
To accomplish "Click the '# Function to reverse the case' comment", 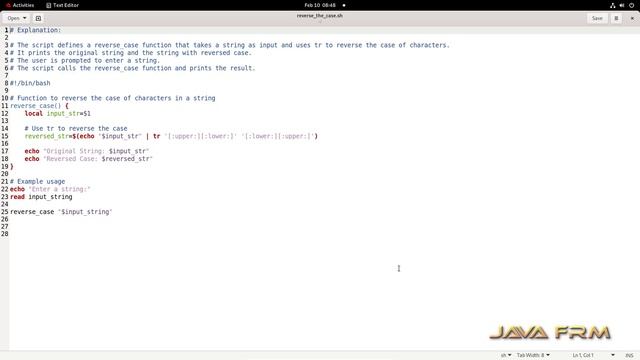I will [x=113, y=98].
